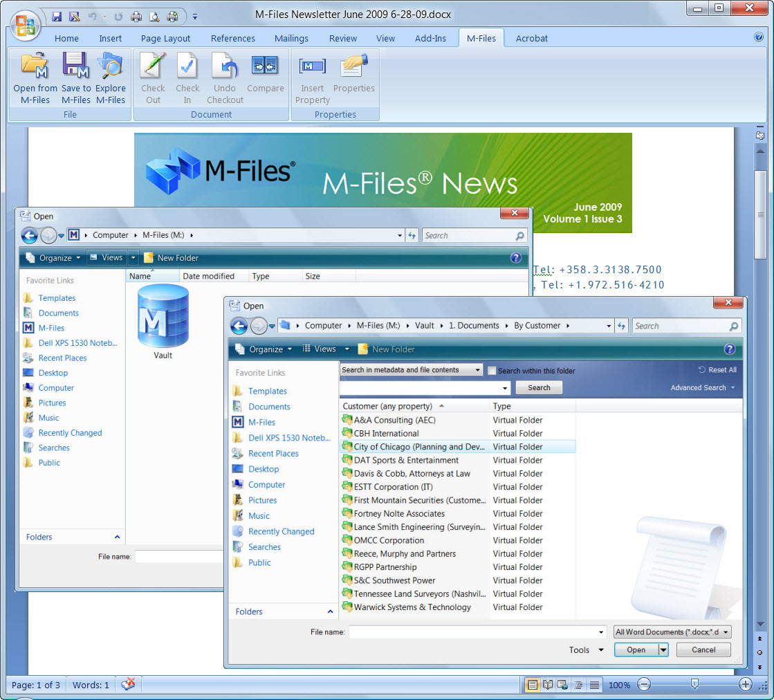Click the Save icon in Quick Access Toolbar
Image resolution: width=774 pixels, height=700 pixels.
(57, 17)
